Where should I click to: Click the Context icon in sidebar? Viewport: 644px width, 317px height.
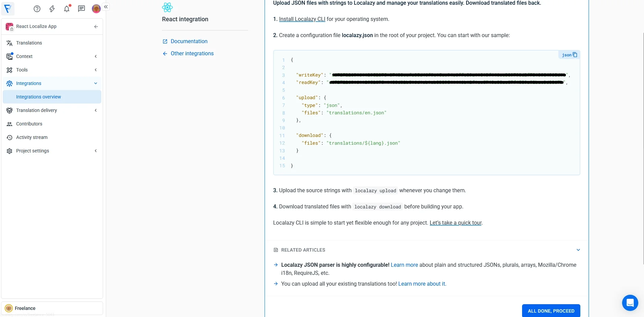9,56
